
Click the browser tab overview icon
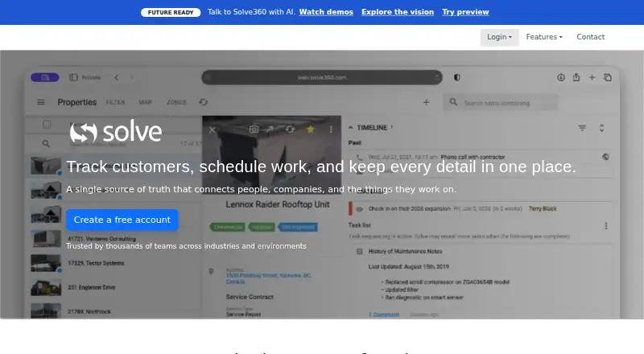(608, 77)
